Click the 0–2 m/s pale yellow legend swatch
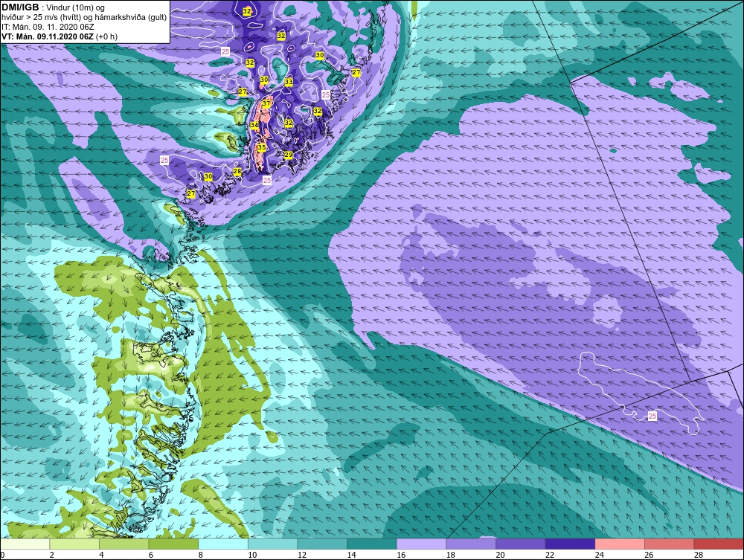Image resolution: width=744 pixels, height=560 pixels. pyautogui.click(x=25, y=544)
